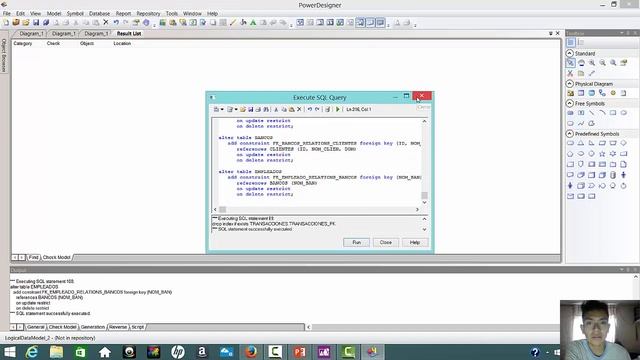
Task: Select the Line tool under Free Symbols
Action: coord(592,113)
